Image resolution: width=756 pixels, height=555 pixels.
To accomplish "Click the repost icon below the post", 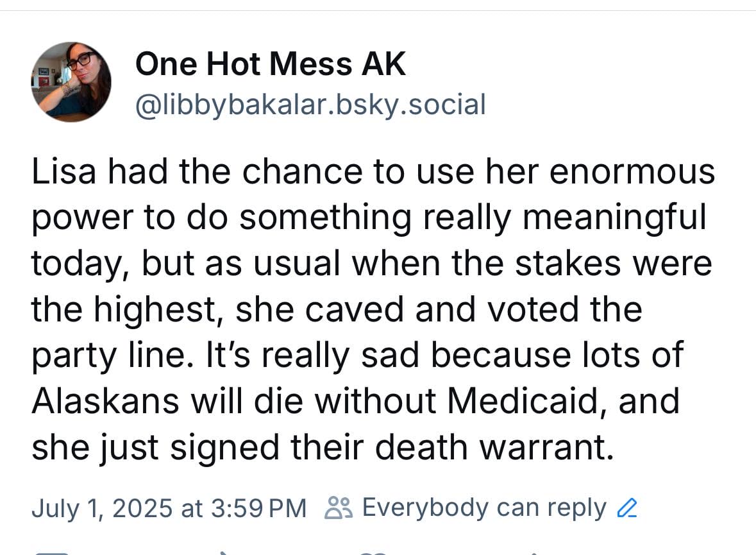I will [222, 552].
